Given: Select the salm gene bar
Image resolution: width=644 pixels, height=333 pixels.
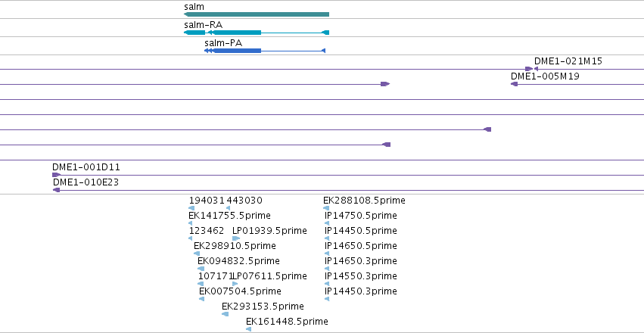Looking at the screenshot, I should (x=257, y=14).
